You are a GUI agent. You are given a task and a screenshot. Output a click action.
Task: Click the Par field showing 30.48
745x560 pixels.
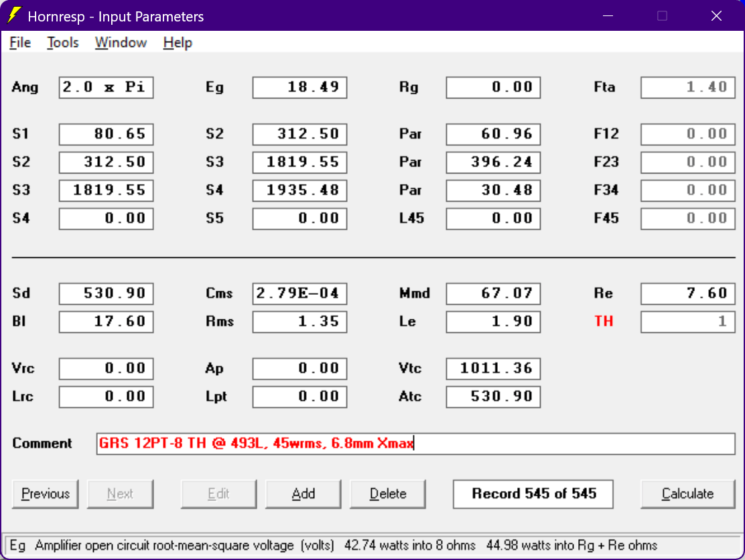coord(493,190)
